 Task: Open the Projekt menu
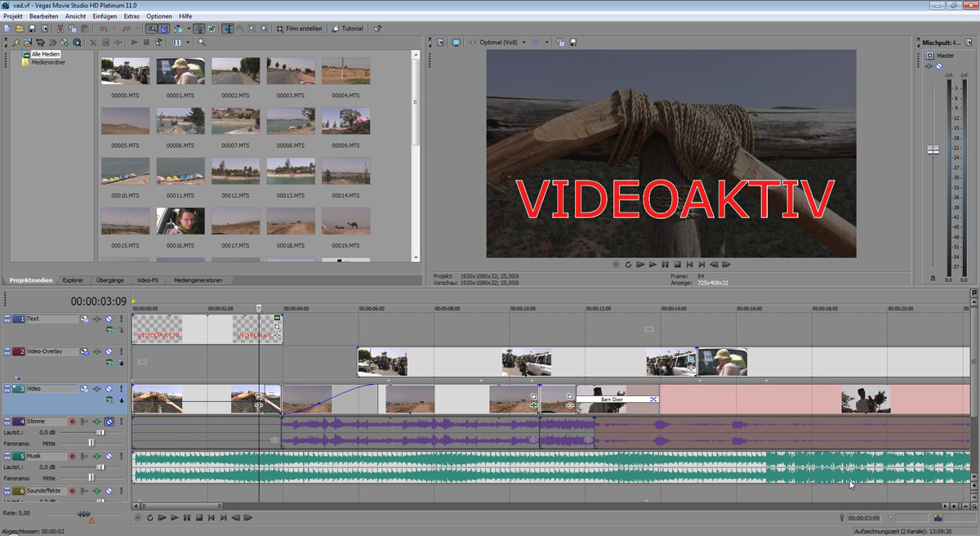[13, 16]
